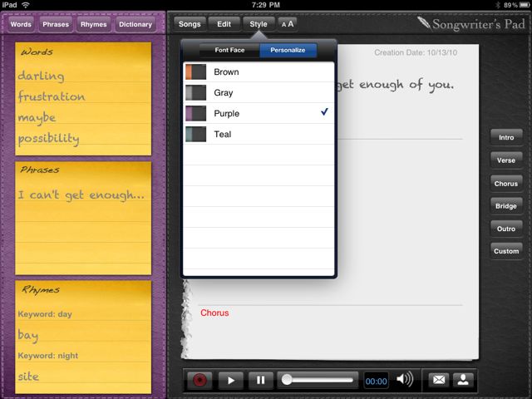Open the user profile icon

(463, 380)
